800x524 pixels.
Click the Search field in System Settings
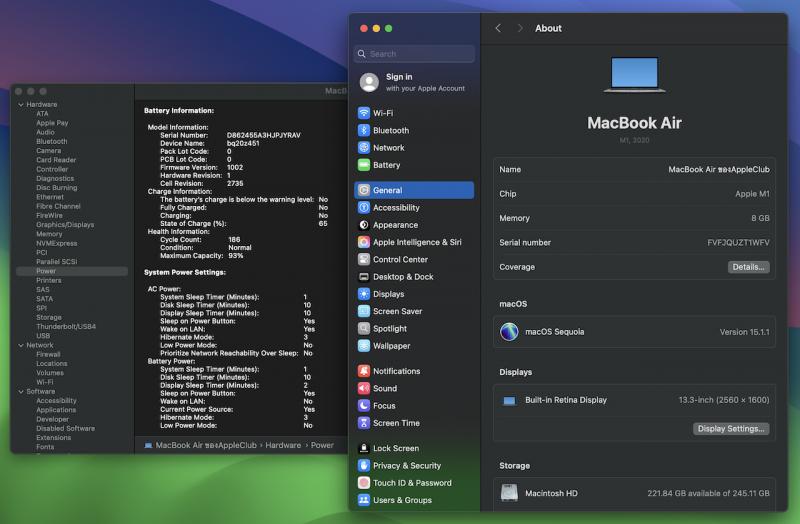[x=414, y=54]
